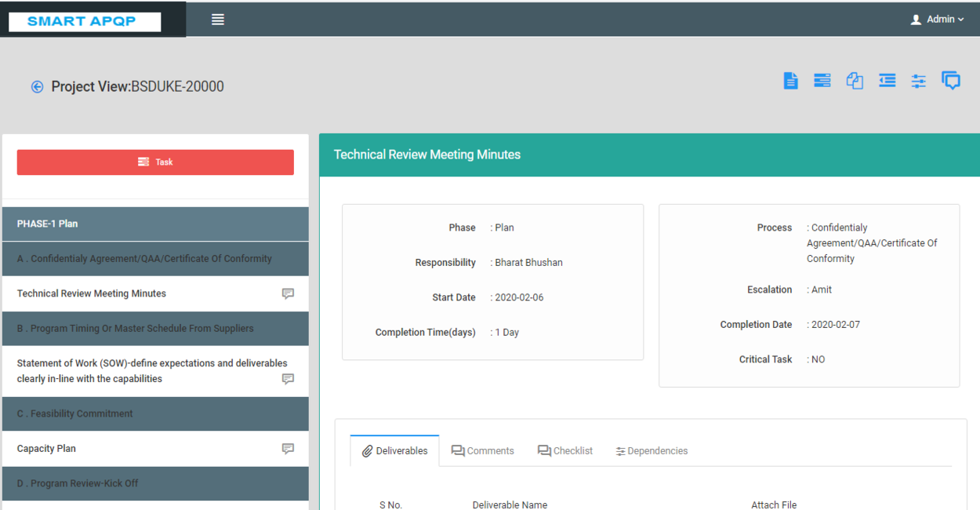Image resolution: width=980 pixels, height=510 pixels.
Task: Open the sliders settings icon in project toolbar
Action: tap(919, 81)
